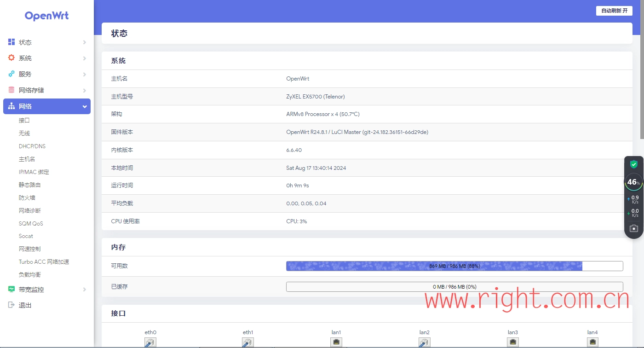644x348 pixels.
Task: Click the lan2 port icon
Action: (424, 342)
